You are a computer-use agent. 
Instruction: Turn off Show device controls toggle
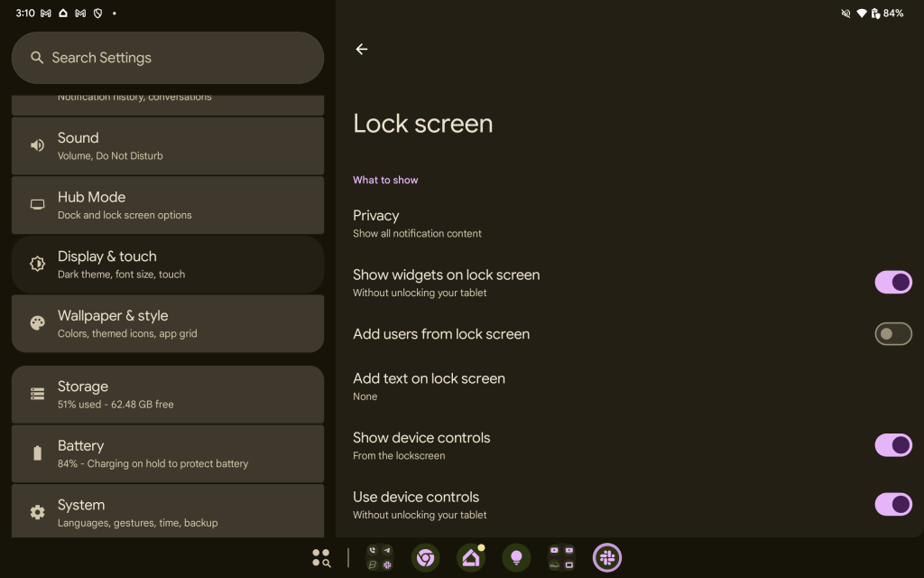892,445
